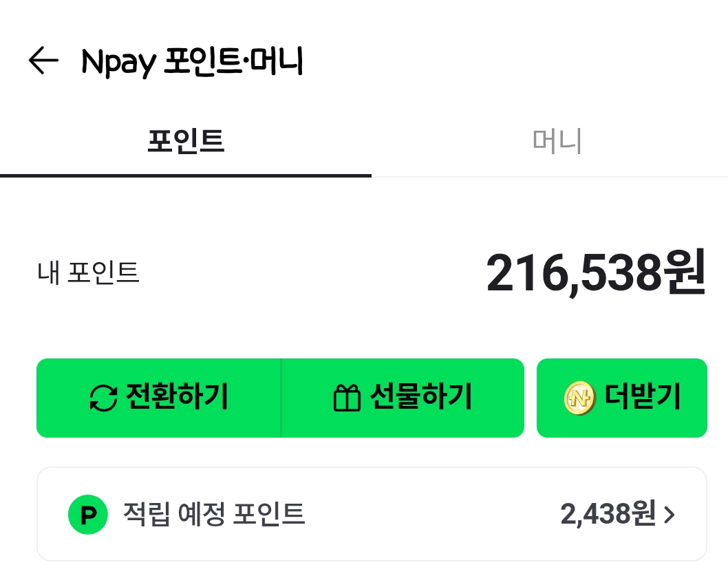Tap the back arrow in the header
Viewport: 728px width, 578px height.
tap(43, 61)
